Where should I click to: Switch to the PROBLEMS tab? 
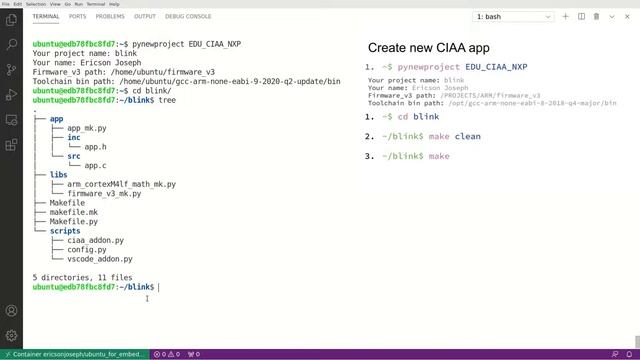click(x=110, y=16)
